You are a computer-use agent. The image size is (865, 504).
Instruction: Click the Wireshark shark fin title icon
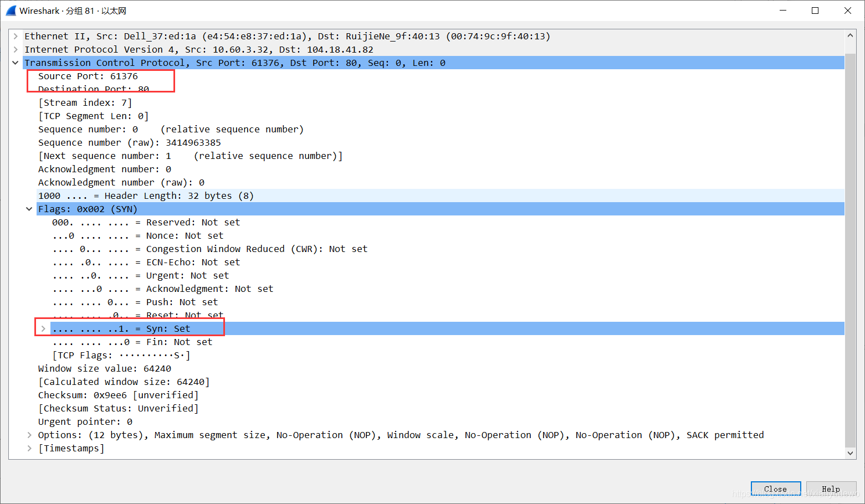tap(11, 11)
